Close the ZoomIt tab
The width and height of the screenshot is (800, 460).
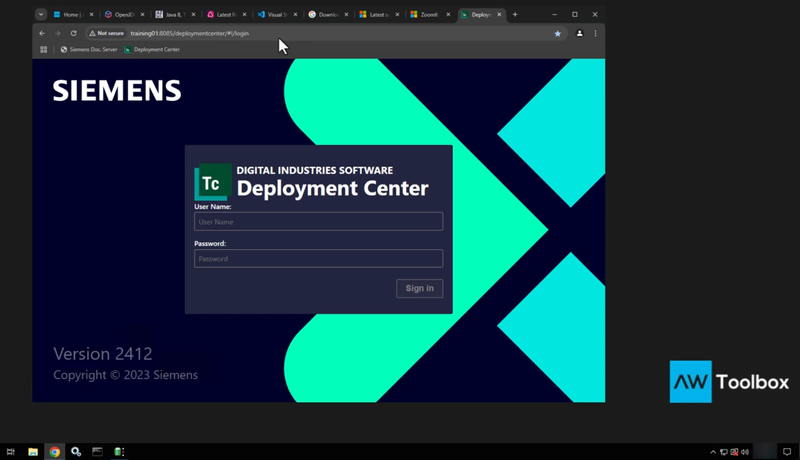(x=448, y=15)
